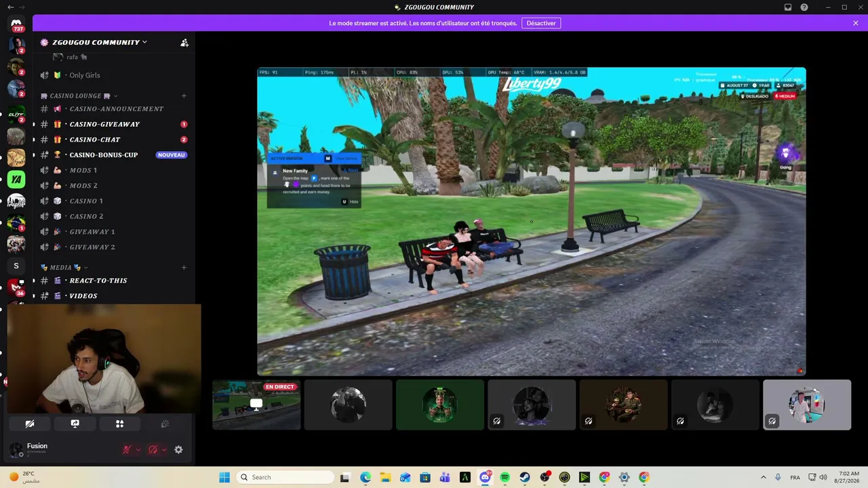Open Steam from the taskbar
Viewport: 868px width, 488px height.
click(x=525, y=477)
